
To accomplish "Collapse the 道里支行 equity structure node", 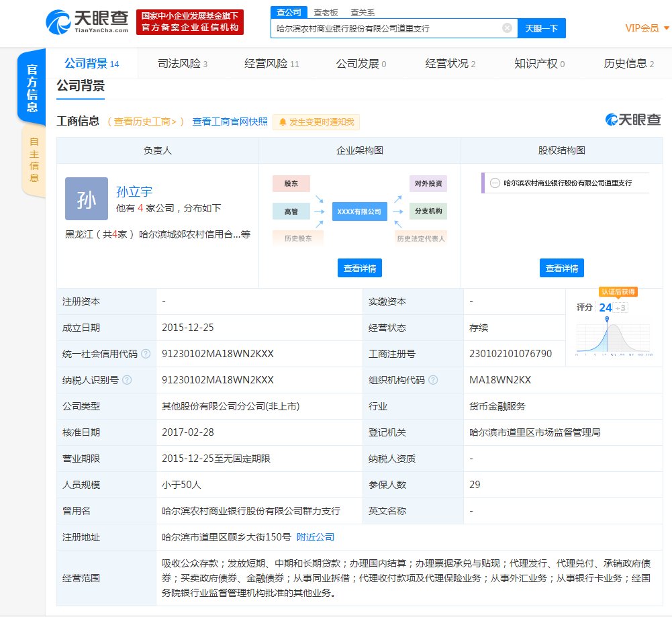I will click(x=495, y=183).
